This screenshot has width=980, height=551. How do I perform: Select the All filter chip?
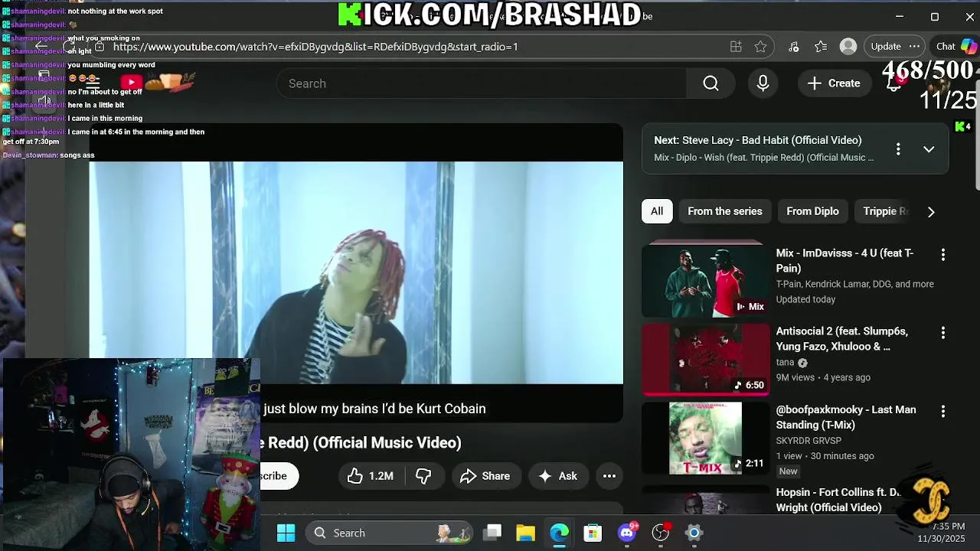(x=657, y=211)
